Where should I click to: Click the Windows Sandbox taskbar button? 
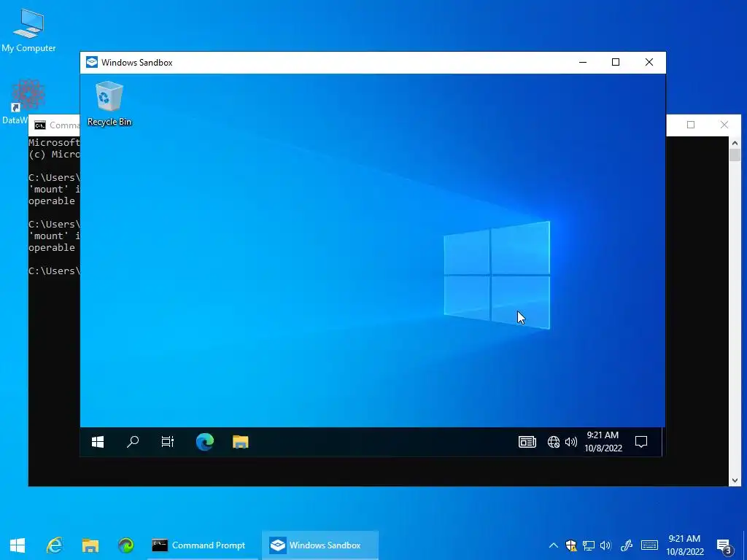320,545
